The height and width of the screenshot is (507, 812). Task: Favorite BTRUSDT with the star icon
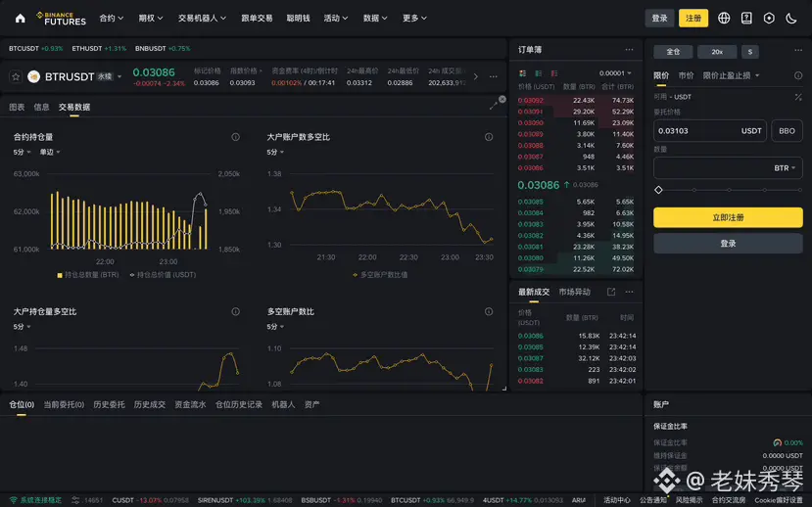(16, 76)
